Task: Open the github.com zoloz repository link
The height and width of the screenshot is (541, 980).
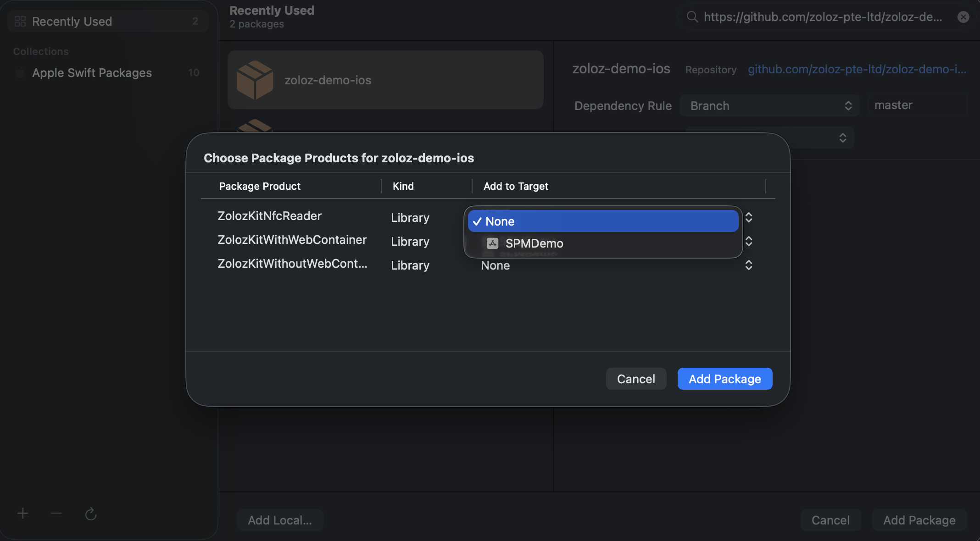Action: point(857,69)
